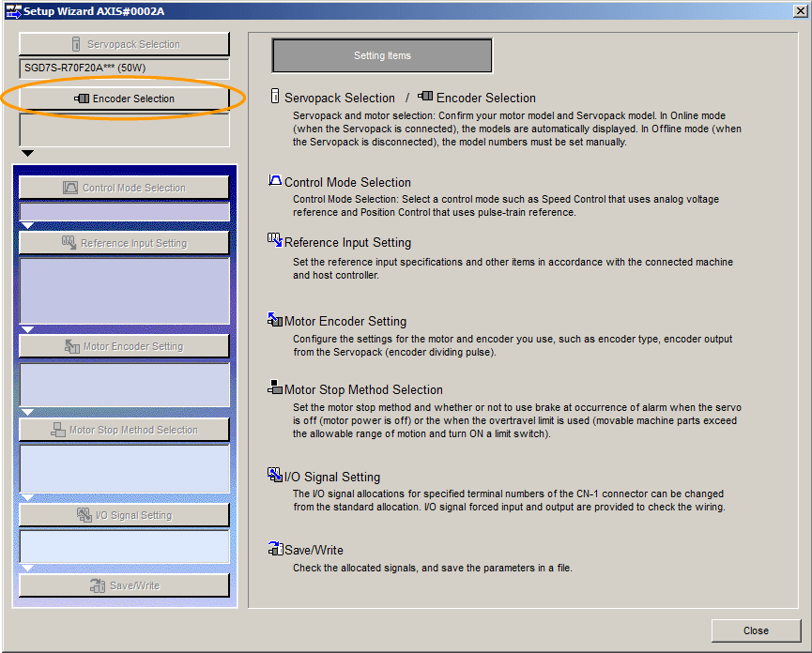Open I/O Signal Setting sidebar step

124,515
